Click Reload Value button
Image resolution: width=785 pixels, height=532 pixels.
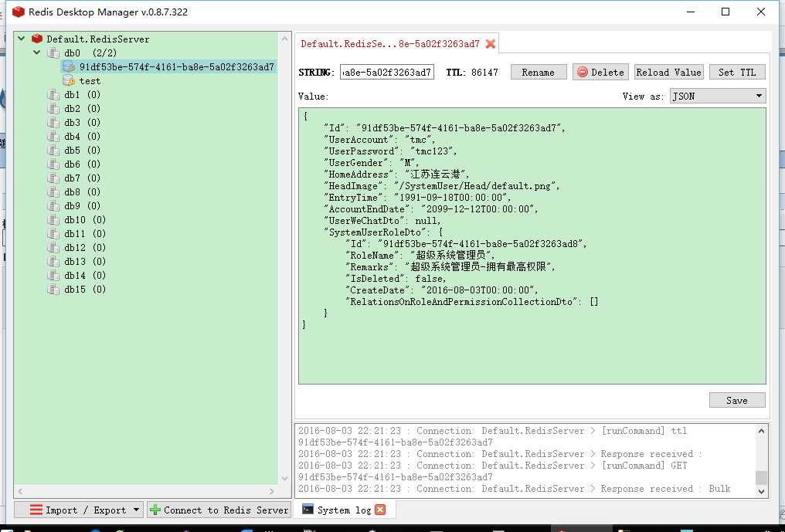(668, 72)
